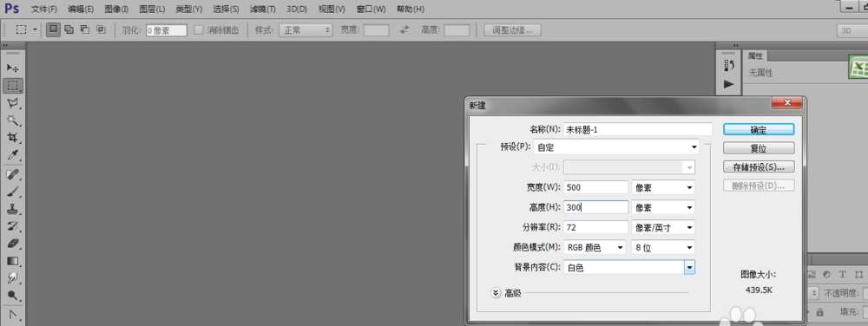Screen dimensions: 868x326
Task: Click the New Selection mode icon
Action: pyautogui.click(x=53, y=29)
